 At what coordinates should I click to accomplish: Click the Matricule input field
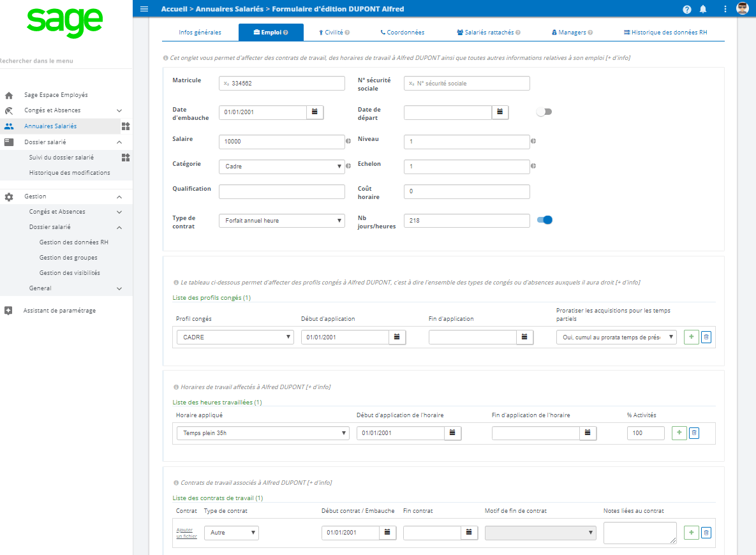281,84
